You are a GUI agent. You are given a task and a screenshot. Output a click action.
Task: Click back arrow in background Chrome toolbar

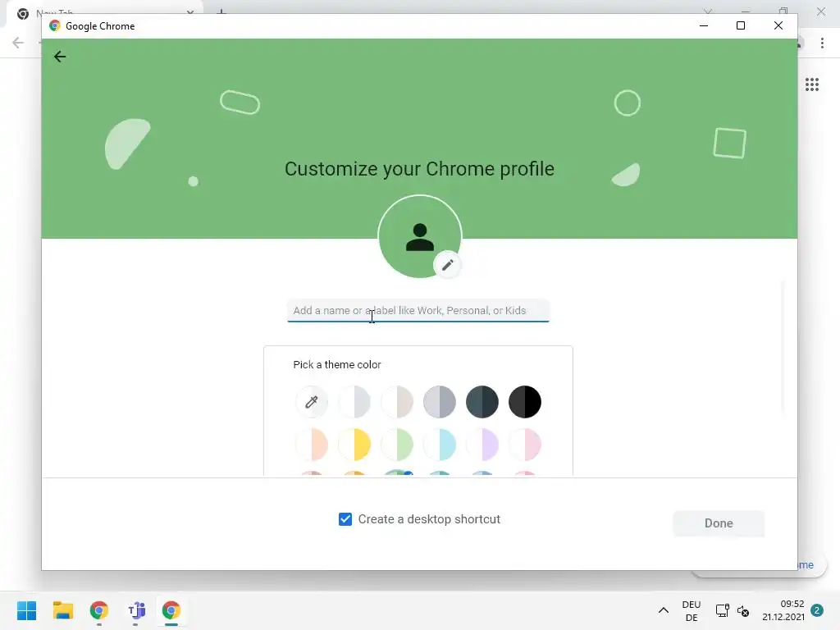click(18, 43)
